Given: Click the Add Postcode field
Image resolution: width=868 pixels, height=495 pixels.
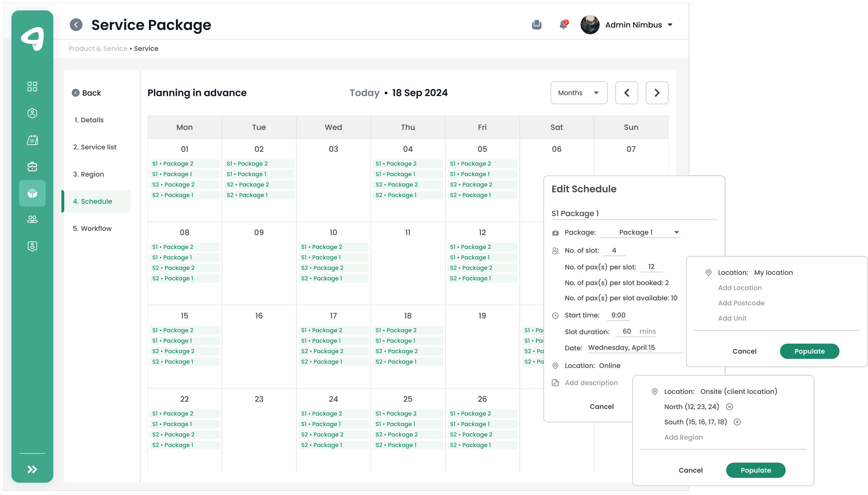Looking at the screenshot, I should (741, 303).
